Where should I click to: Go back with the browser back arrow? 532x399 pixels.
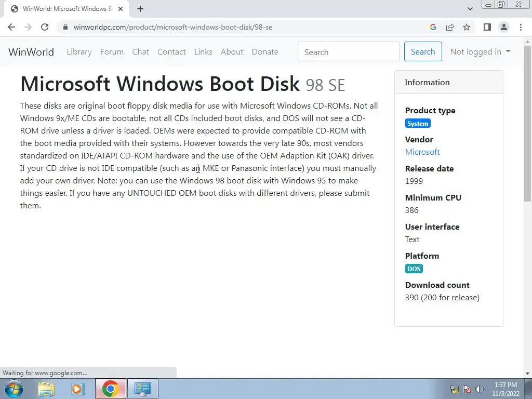coord(11,27)
